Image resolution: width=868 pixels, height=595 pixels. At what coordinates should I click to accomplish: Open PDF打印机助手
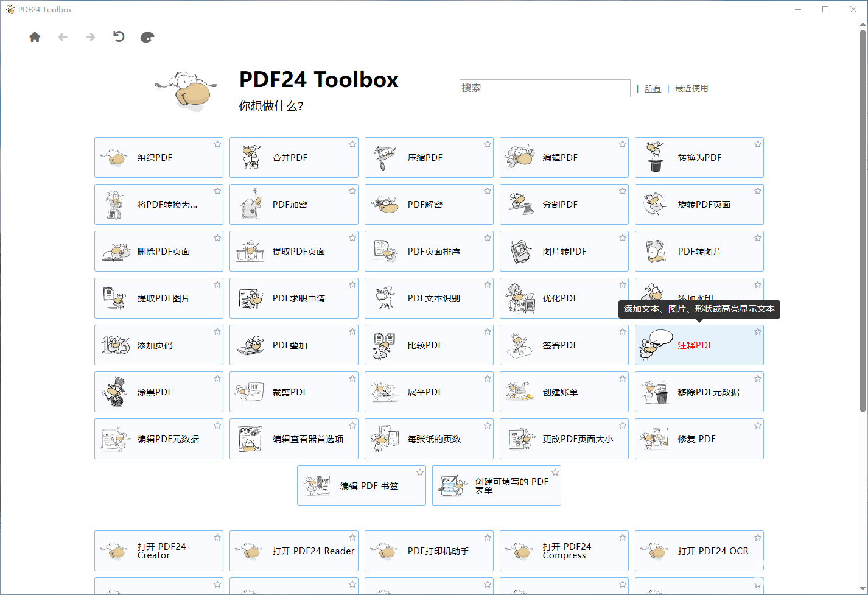click(x=429, y=551)
